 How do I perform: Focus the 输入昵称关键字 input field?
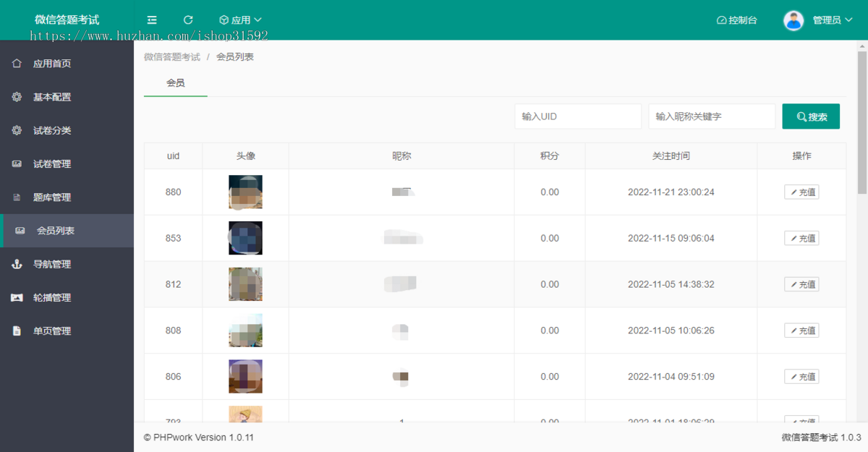(x=712, y=116)
